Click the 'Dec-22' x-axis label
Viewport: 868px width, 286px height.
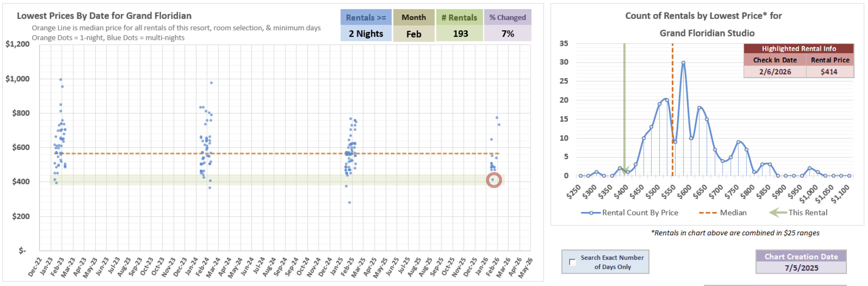35,267
